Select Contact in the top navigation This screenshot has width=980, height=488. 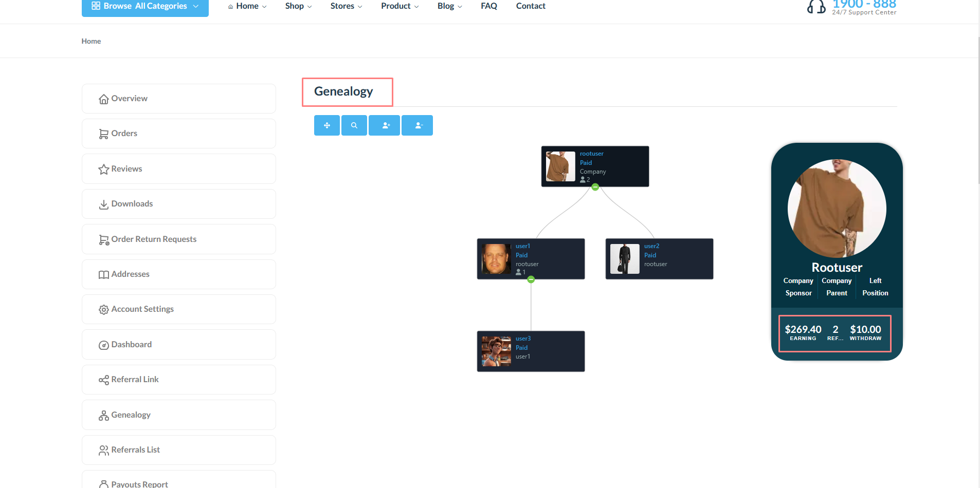(x=530, y=6)
